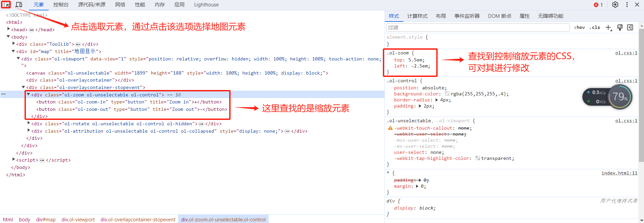The height and width of the screenshot is (223, 644).
Task: Edit the top 5.5em value
Action: [x=415, y=60]
